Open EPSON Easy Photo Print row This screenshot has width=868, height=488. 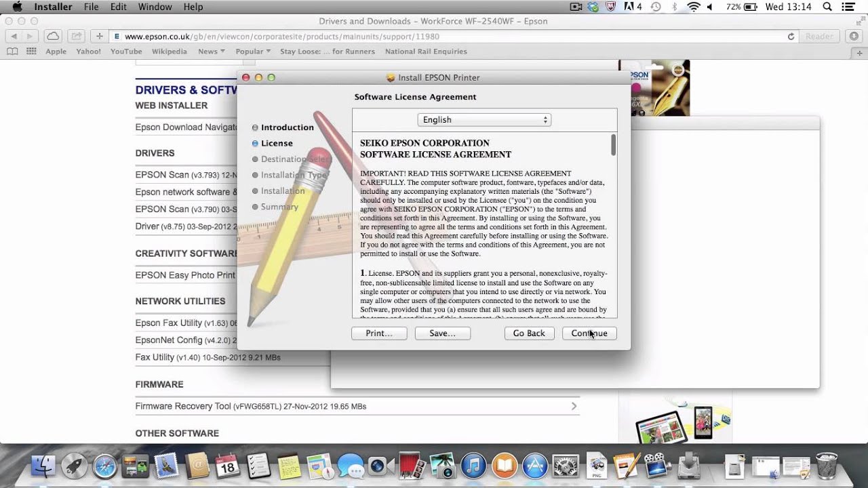(185, 275)
